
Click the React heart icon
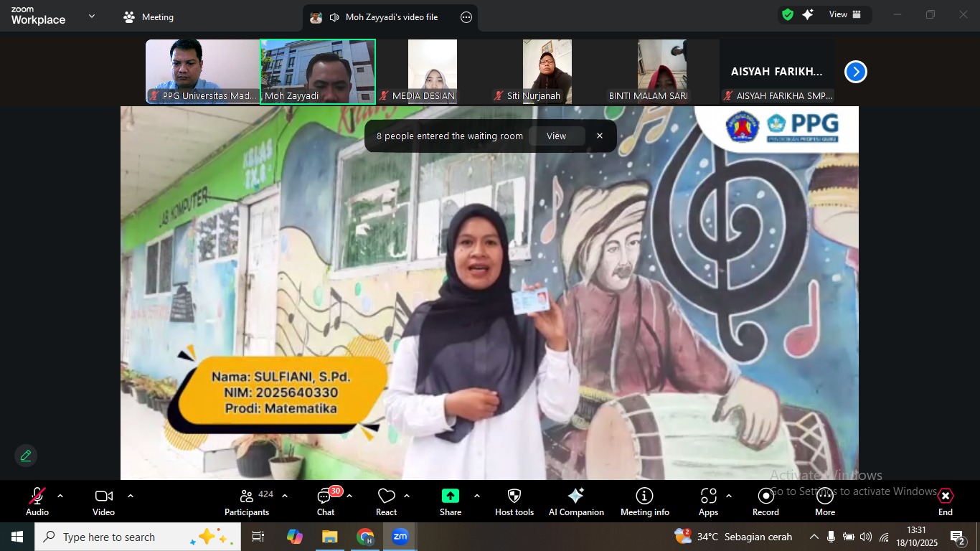386,501
